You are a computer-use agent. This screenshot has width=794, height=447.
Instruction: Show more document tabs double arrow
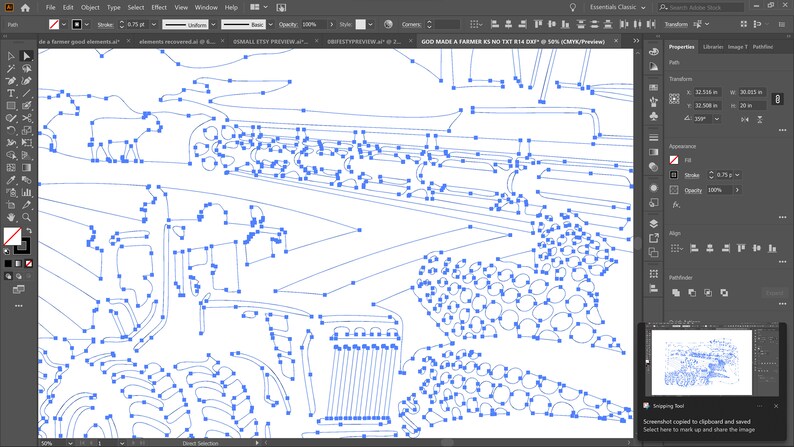636,41
